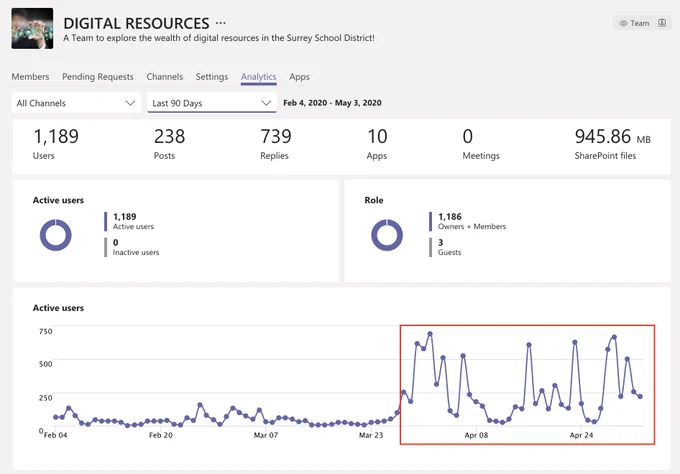
Task: Click the Team button with eye icon
Action: pyautogui.click(x=634, y=23)
